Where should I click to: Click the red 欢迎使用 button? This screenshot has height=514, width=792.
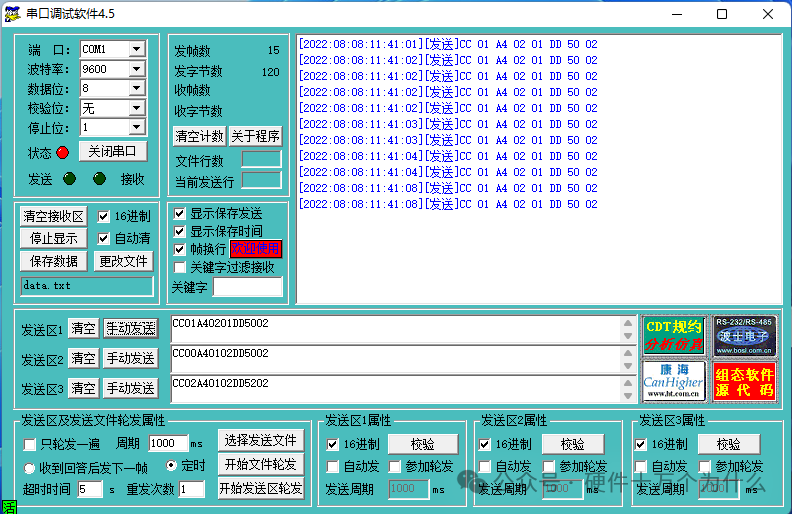(256, 248)
